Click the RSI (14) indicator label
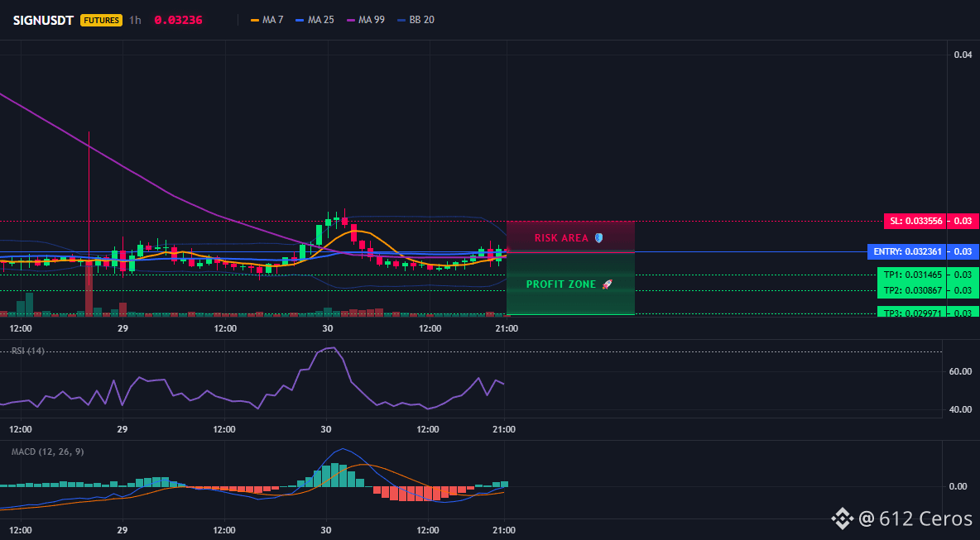 (x=28, y=351)
